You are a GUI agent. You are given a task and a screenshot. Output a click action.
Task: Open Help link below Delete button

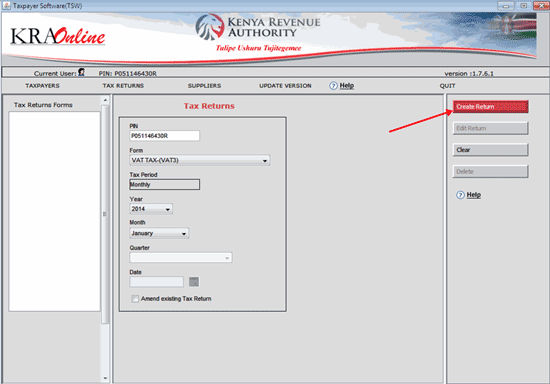474,195
